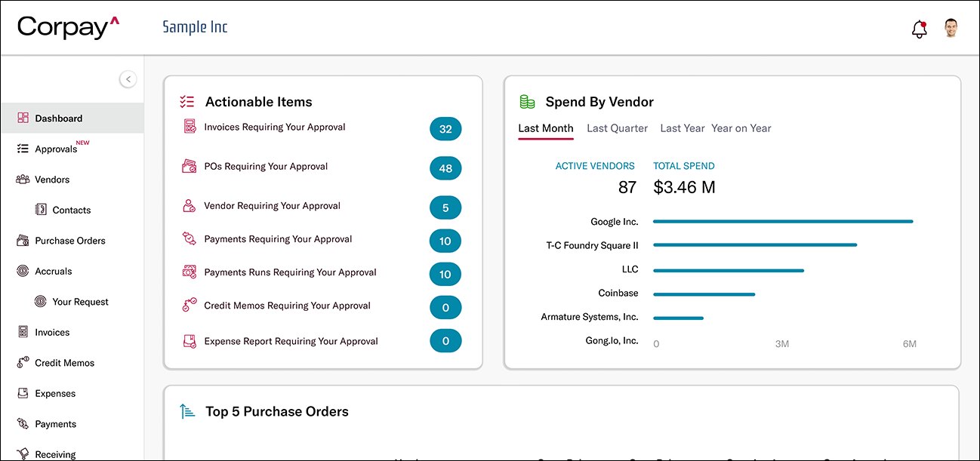980x461 pixels.
Task: Switch to the Last Quarter tab
Action: click(x=617, y=128)
